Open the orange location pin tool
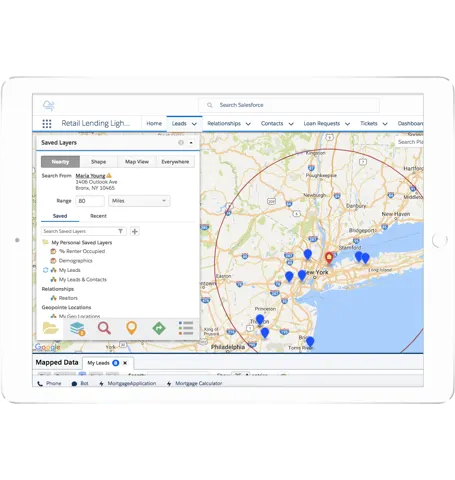The image size is (455, 480). pos(132,328)
